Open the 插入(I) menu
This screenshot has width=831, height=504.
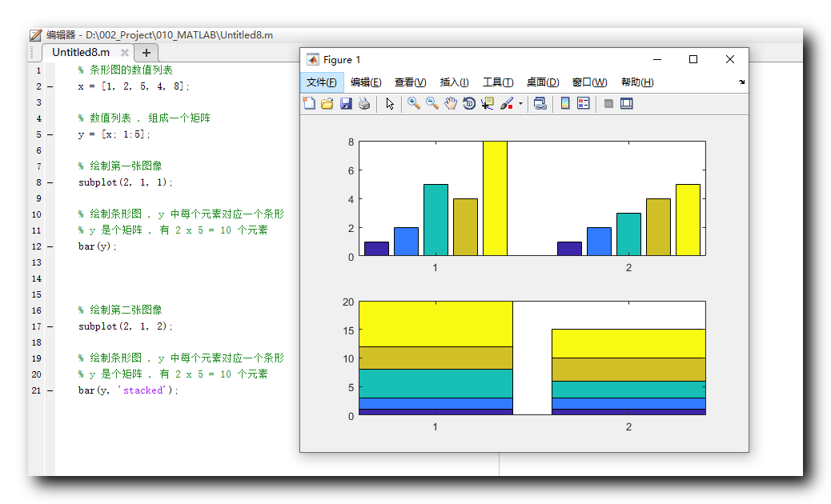tap(454, 82)
